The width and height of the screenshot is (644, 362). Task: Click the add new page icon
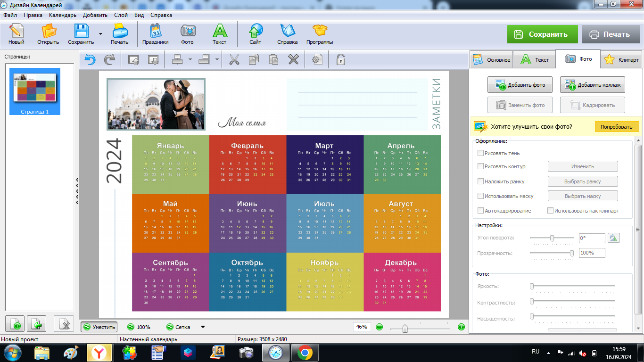pyautogui.click(x=15, y=324)
